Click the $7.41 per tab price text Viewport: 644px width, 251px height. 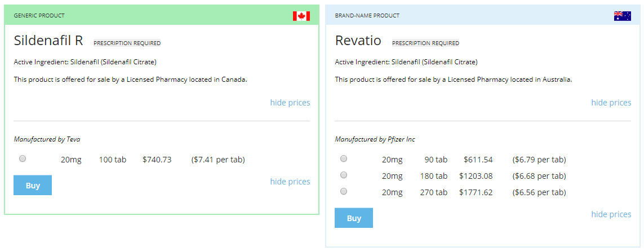(x=218, y=160)
